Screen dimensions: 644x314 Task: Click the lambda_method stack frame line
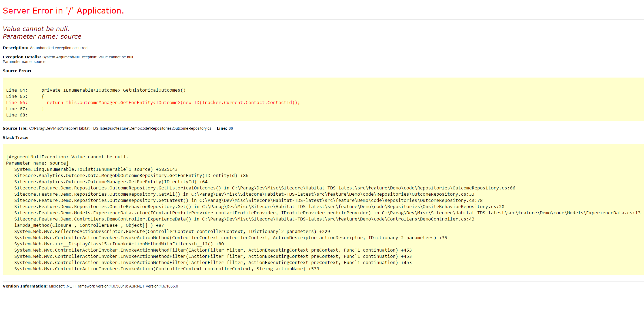click(x=89, y=225)
